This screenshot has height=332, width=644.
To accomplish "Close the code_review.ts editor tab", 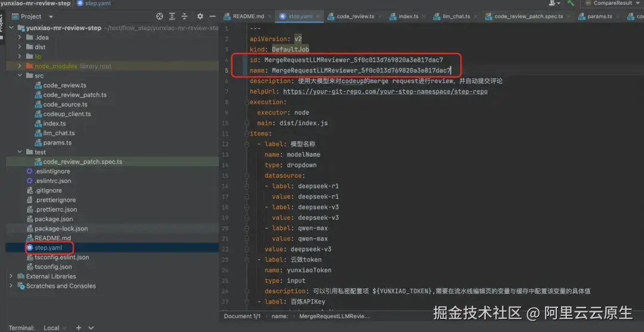I will 380,17.
